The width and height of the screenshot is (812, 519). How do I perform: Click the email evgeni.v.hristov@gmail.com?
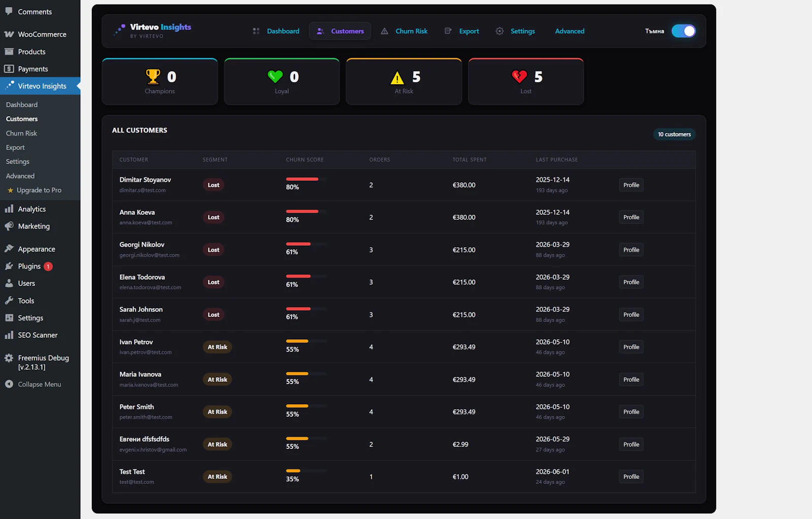(153, 450)
